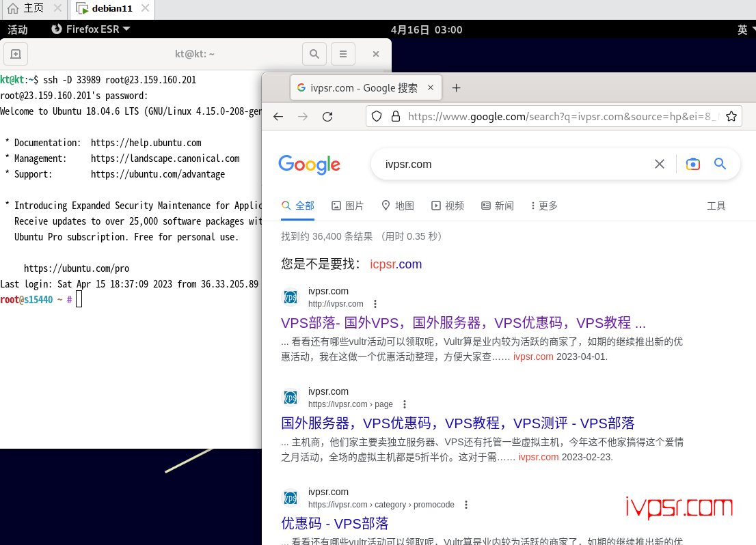Close the kt@kt terminal window

coord(376,54)
